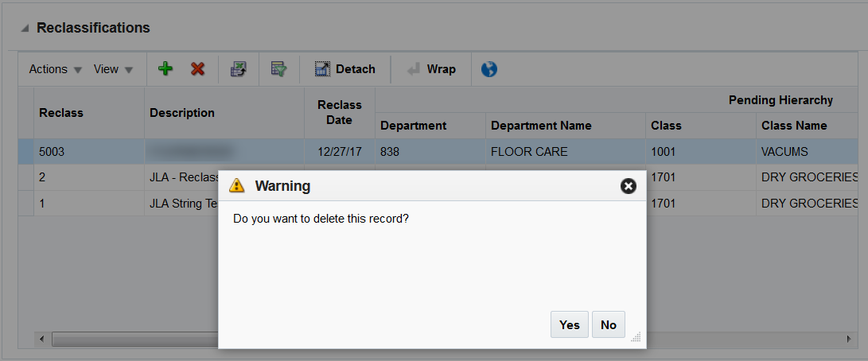The height and width of the screenshot is (361, 868).
Task: Click the 12/27/17 date cell
Action: pyautogui.click(x=340, y=151)
